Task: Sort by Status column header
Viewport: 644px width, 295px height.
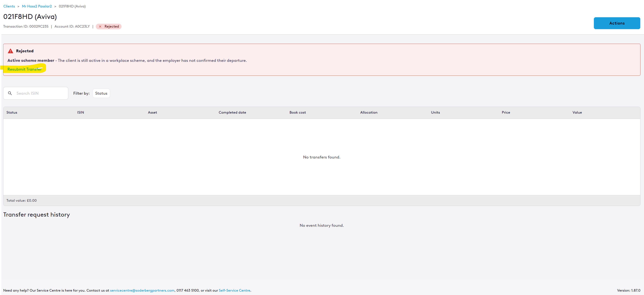Action: 12,112
